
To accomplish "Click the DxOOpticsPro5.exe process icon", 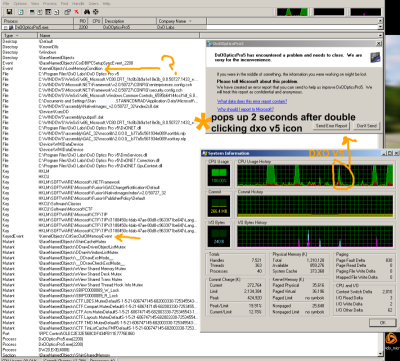I will (11, 27).
